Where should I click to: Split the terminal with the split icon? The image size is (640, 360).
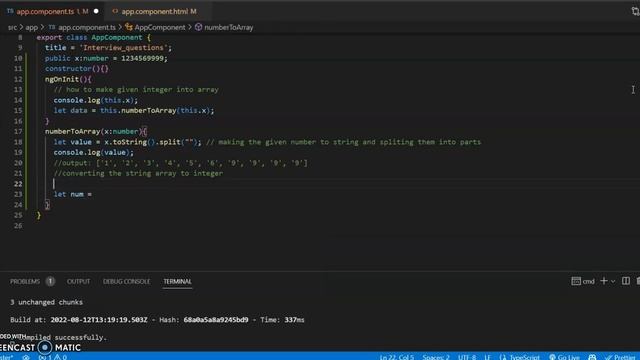coord(626,281)
